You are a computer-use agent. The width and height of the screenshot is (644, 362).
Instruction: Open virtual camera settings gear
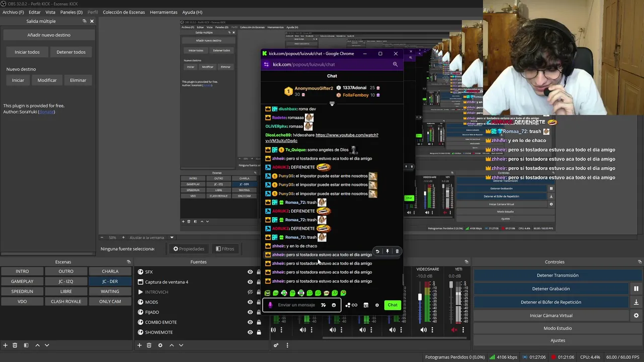coord(636,316)
